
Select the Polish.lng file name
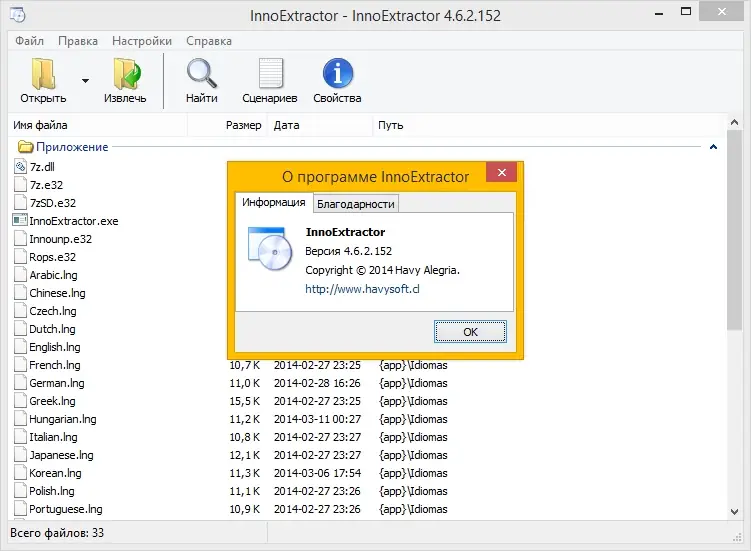52,491
